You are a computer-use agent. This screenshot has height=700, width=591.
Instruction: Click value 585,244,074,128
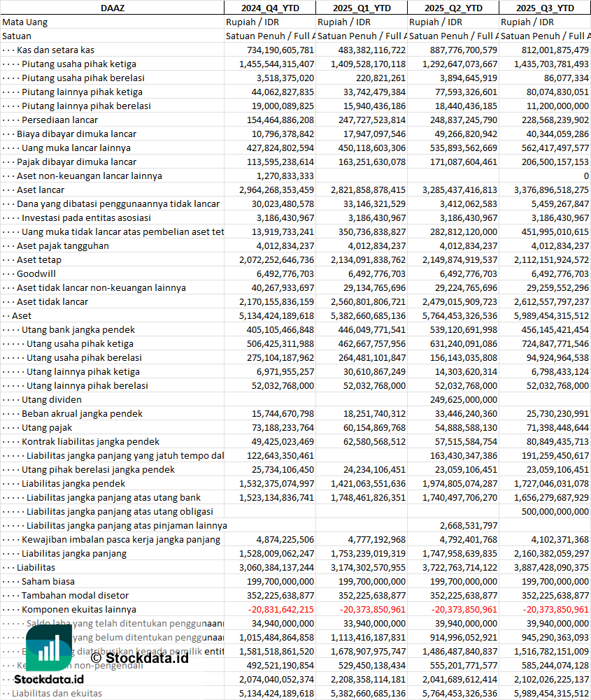[555, 665]
